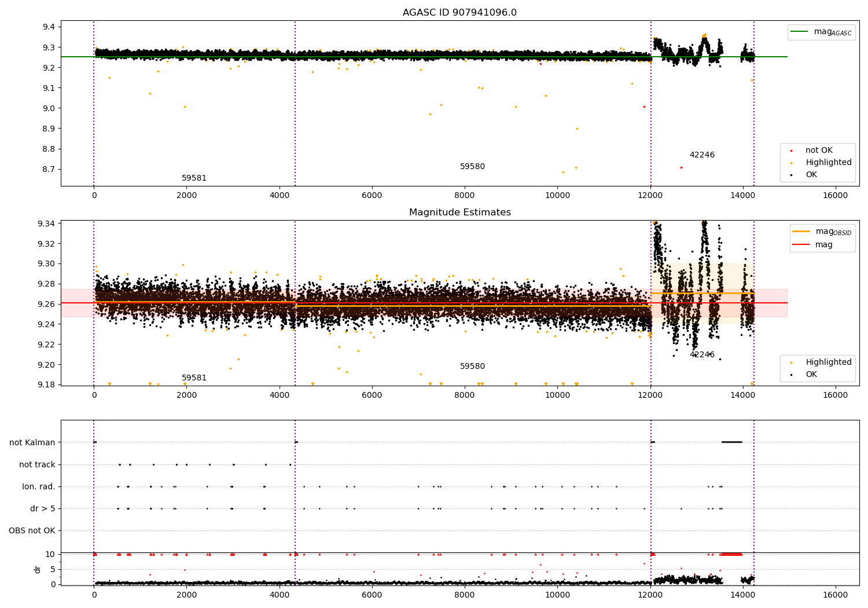Click the mag OBSID legend label text
This screenshot has width=868, height=608.
tap(833, 232)
